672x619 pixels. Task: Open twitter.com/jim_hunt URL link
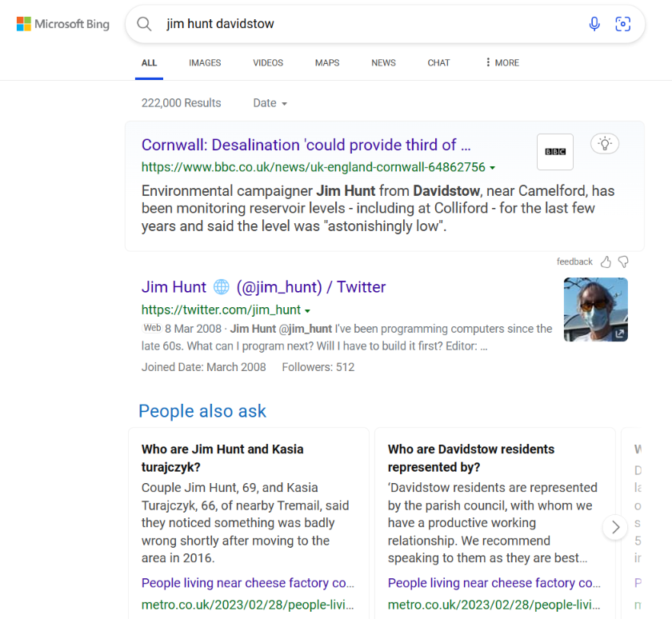221,309
